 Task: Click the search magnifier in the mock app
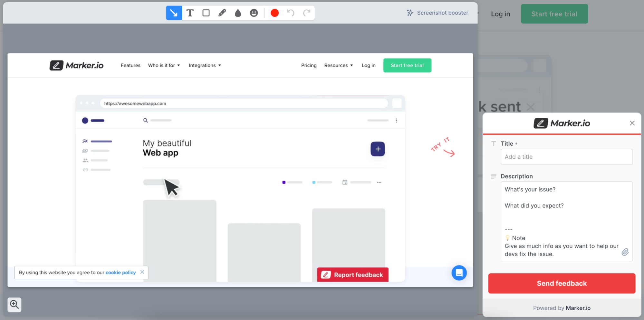(x=146, y=120)
